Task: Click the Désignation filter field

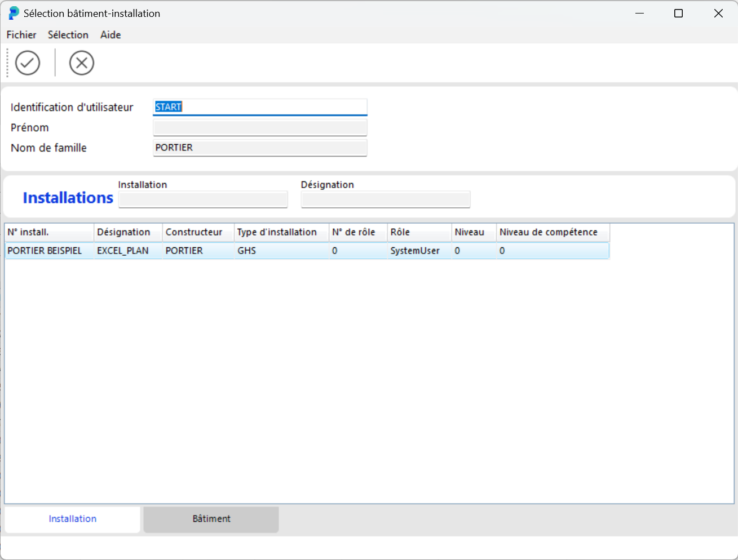Action: coord(386,199)
